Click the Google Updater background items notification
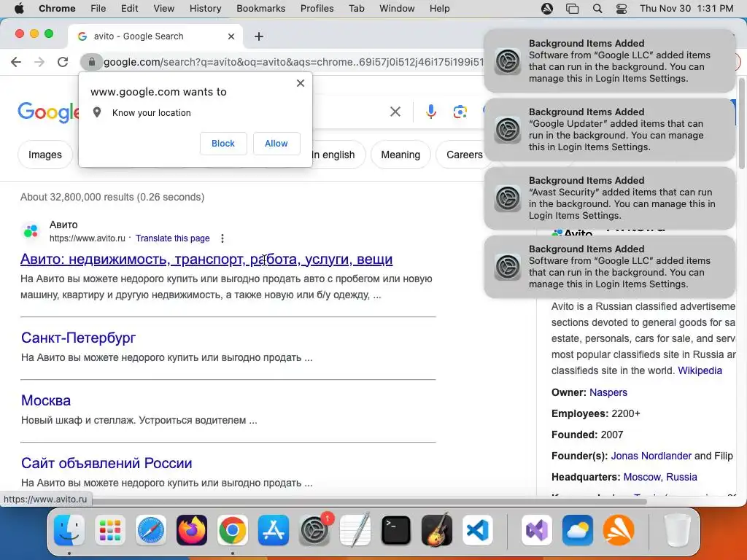This screenshot has width=747, height=560. [x=609, y=130]
